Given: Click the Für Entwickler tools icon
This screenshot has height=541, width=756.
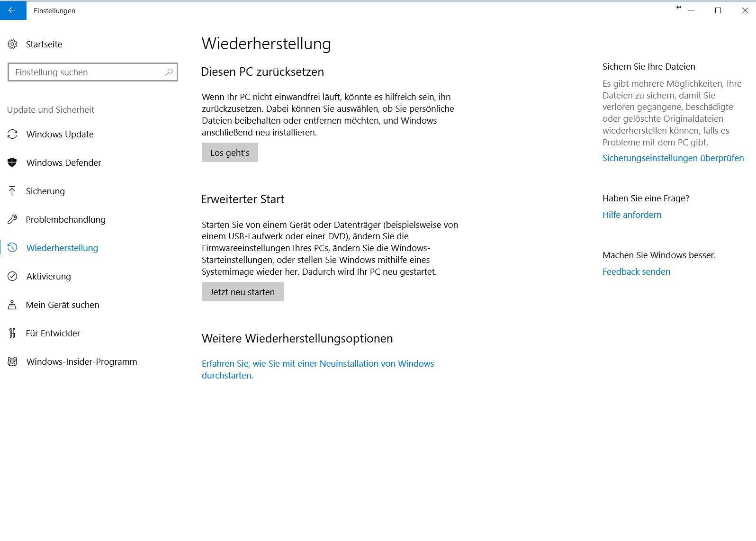Looking at the screenshot, I should point(12,333).
